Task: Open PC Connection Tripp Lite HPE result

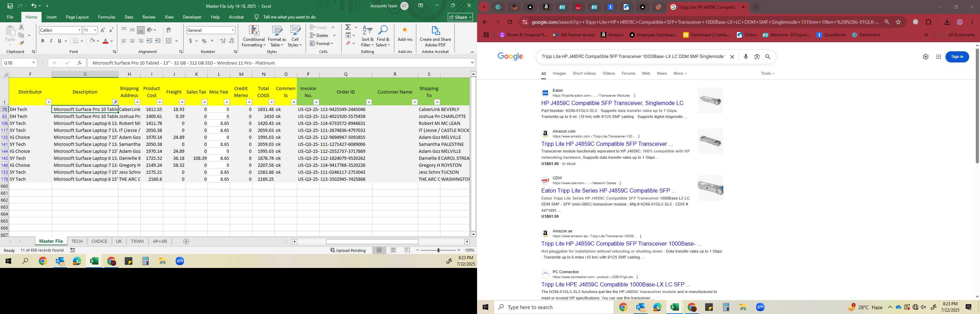Action: [615, 284]
